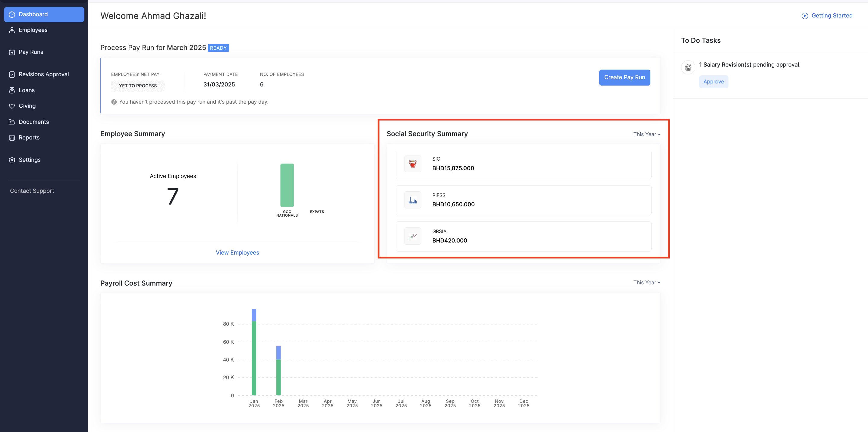Click the Giving heart icon
The height and width of the screenshot is (432, 868).
[x=12, y=106]
